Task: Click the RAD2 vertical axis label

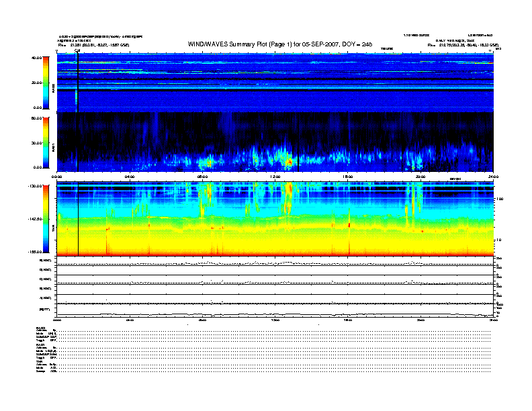Action: click(x=53, y=89)
